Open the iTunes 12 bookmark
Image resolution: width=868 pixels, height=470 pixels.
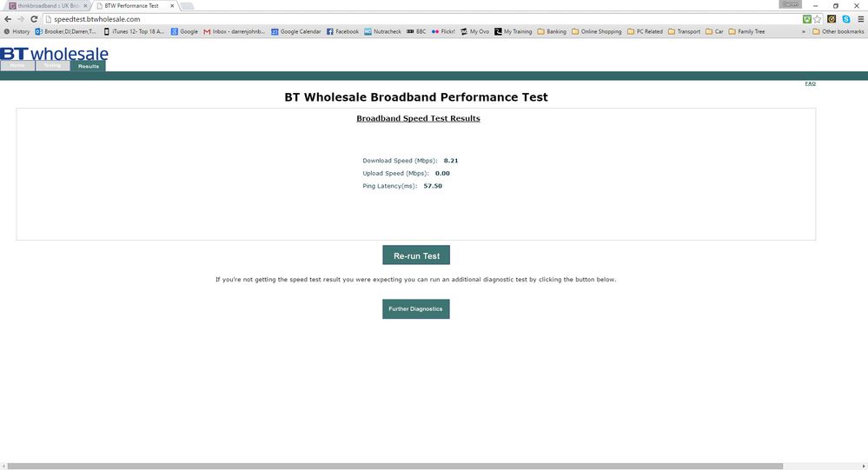134,31
